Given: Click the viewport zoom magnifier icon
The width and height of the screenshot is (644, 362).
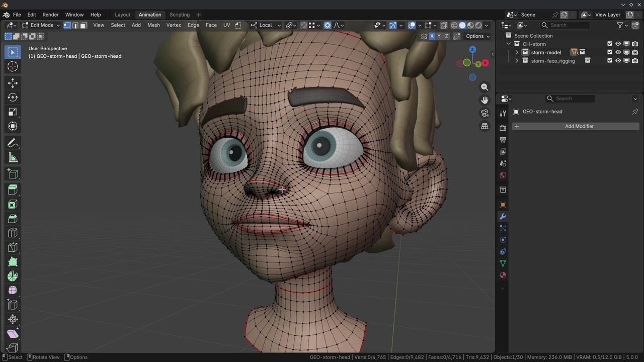Looking at the screenshot, I should [485, 87].
